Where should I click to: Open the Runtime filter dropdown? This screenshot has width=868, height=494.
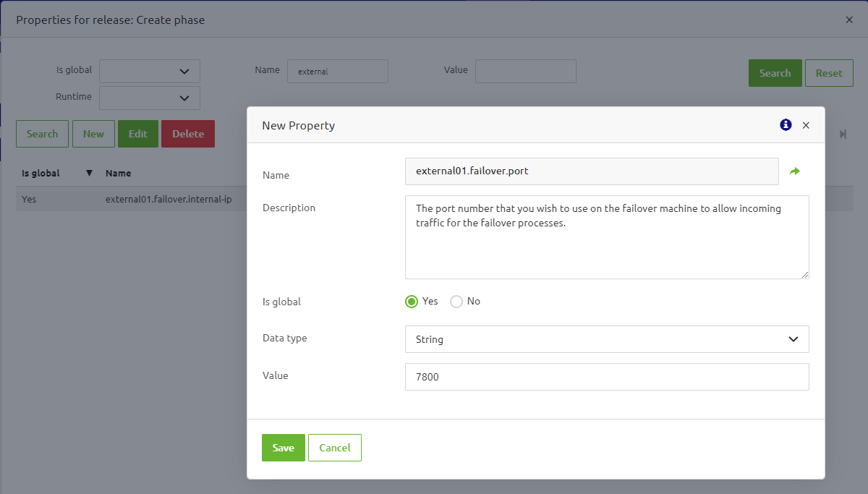pyautogui.click(x=149, y=96)
